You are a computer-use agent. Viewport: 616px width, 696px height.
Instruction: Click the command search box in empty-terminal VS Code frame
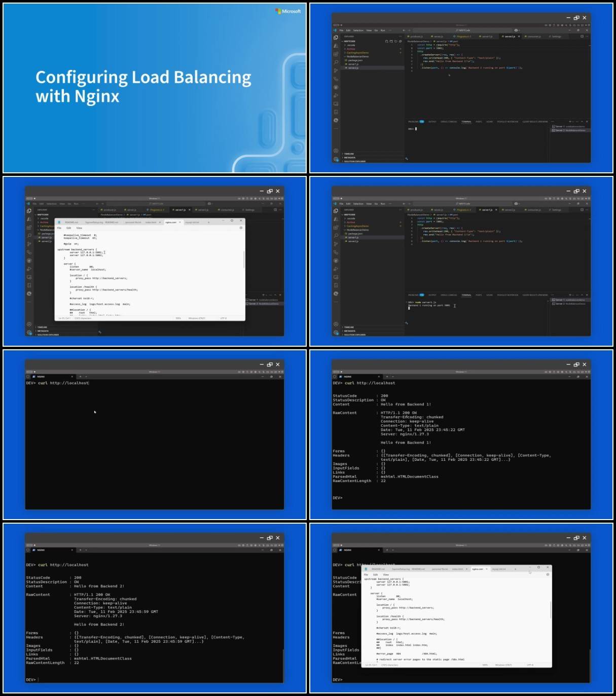tap(463, 30)
